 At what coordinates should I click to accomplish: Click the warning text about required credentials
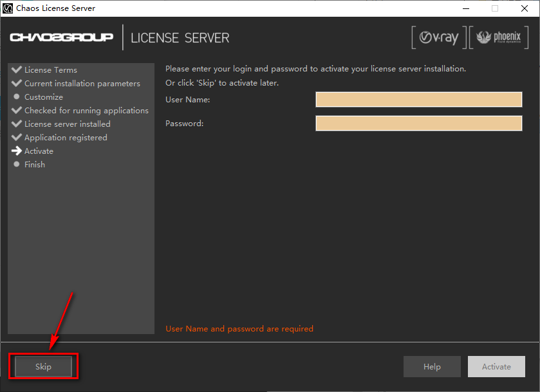(x=239, y=328)
